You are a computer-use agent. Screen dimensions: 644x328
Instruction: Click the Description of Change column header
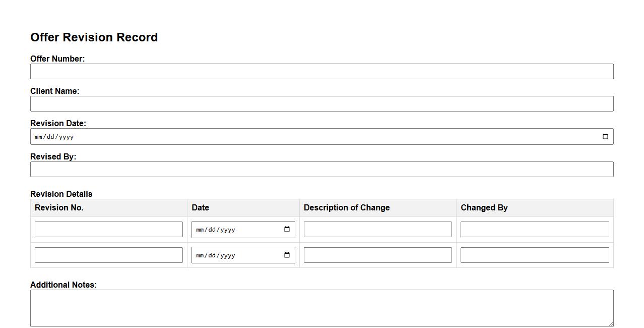tap(347, 207)
